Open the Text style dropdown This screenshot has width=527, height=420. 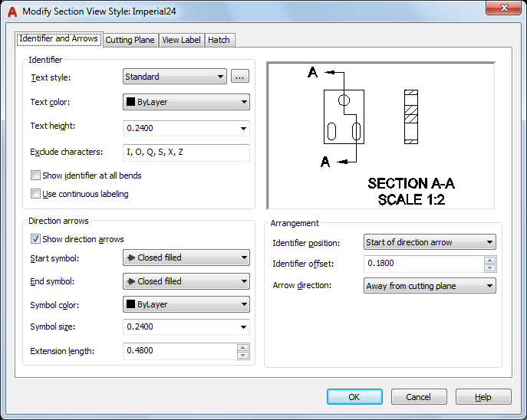[175, 77]
